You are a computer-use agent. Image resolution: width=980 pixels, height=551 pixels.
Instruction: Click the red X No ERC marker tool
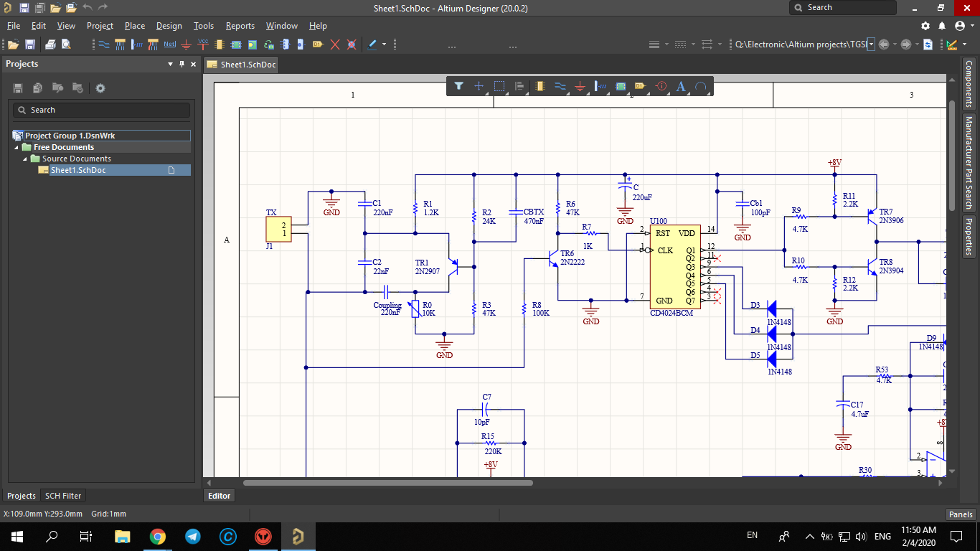click(335, 44)
